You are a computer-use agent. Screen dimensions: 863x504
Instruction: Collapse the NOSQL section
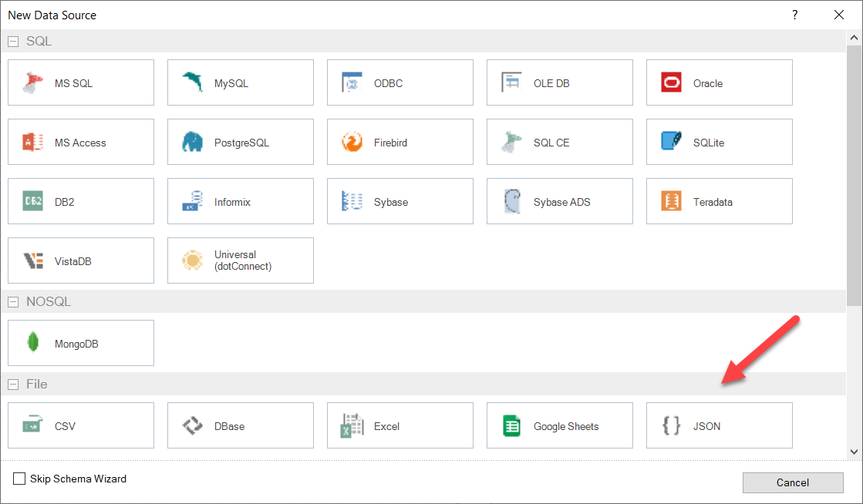tap(13, 302)
